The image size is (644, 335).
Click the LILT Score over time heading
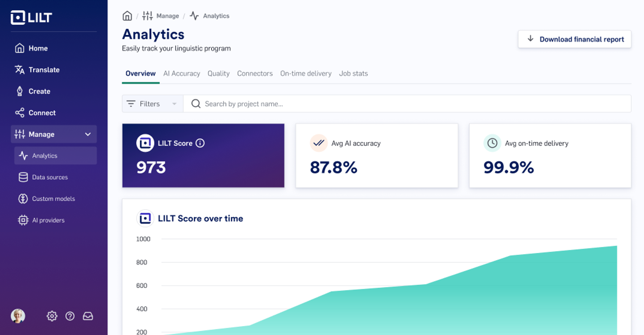pyautogui.click(x=200, y=219)
